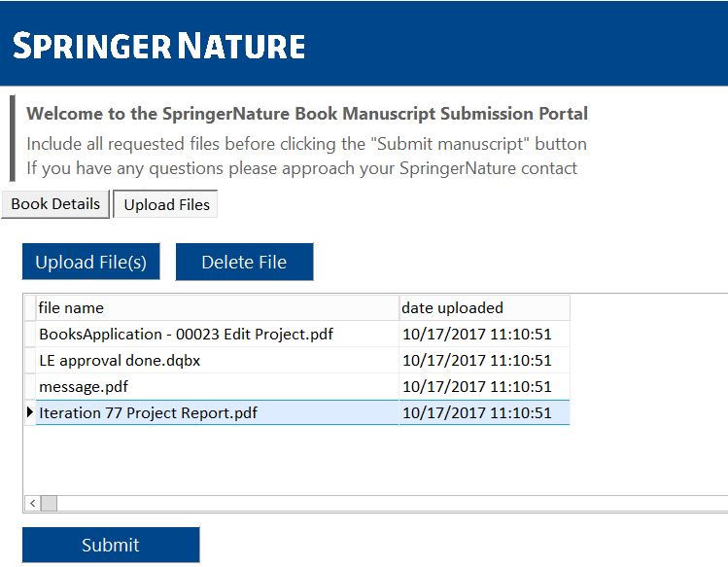The image size is (728, 567).
Task: Select BooksApplication - 00023 Edit Project.pdf row
Action: tap(186, 334)
